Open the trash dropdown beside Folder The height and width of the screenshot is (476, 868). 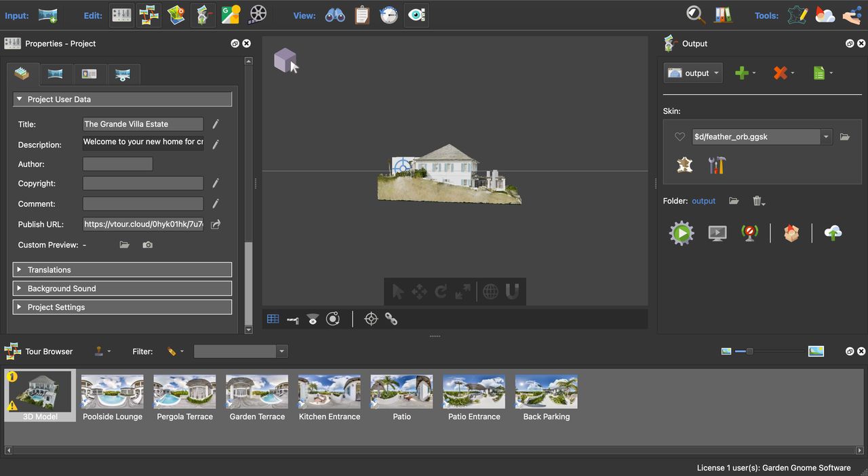(x=759, y=201)
